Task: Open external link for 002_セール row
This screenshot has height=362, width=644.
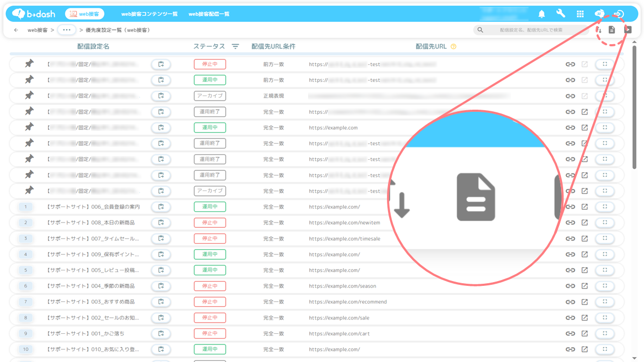Action: (584, 318)
